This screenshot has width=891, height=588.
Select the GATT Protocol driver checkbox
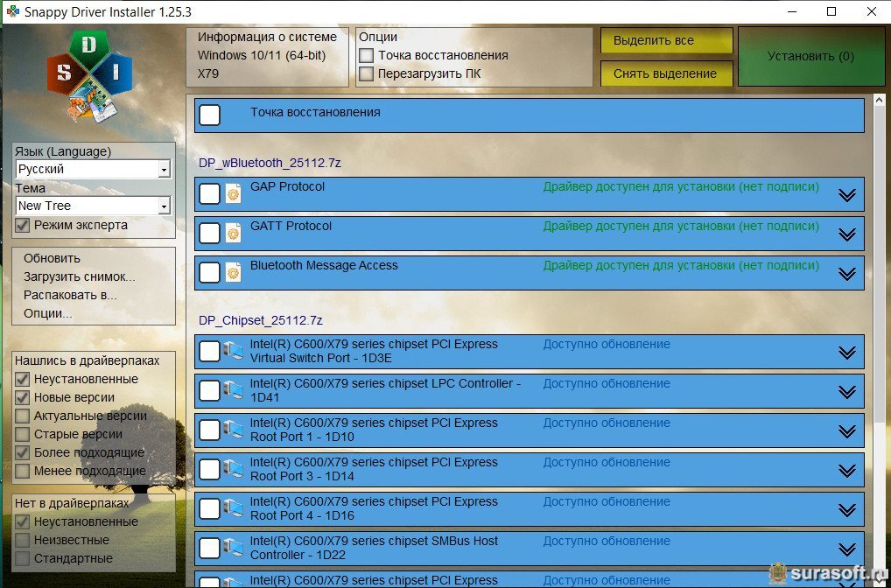210,233
